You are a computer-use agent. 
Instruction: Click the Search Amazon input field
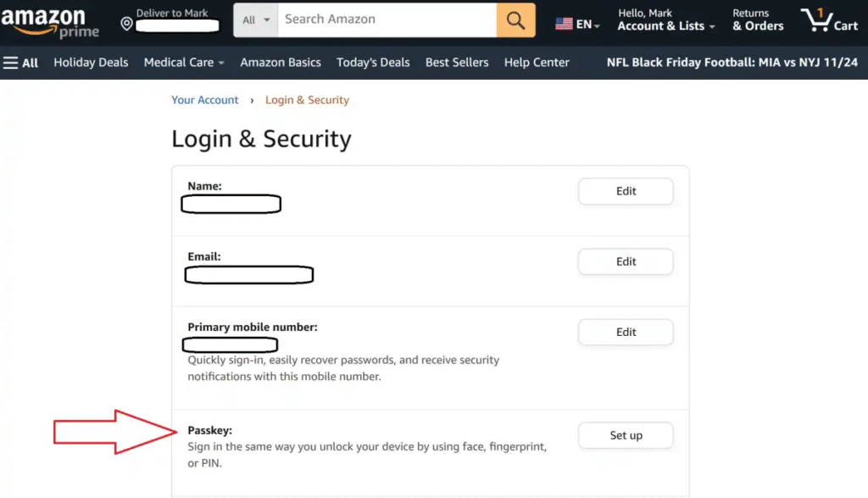(387, 20)
